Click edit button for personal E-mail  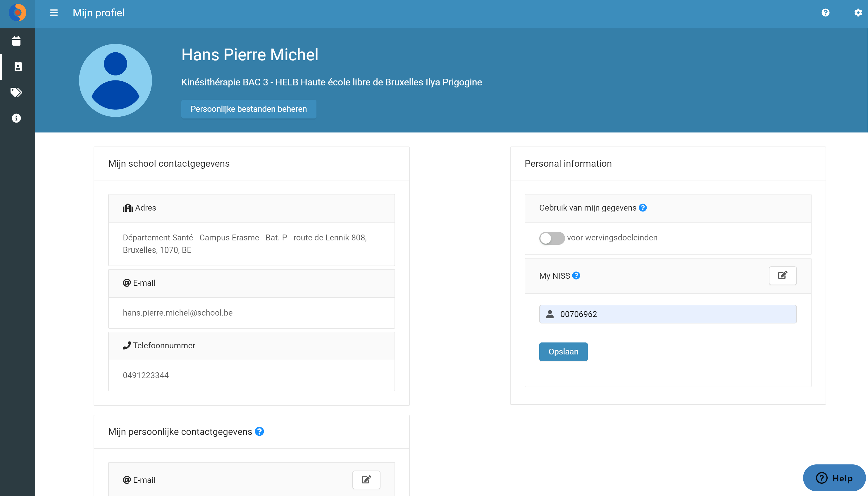[366, 480]
